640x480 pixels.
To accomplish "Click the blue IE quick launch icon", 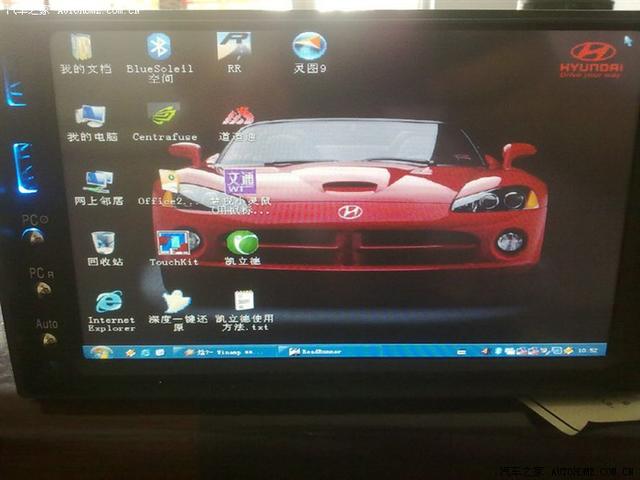I will click(145, 352).
